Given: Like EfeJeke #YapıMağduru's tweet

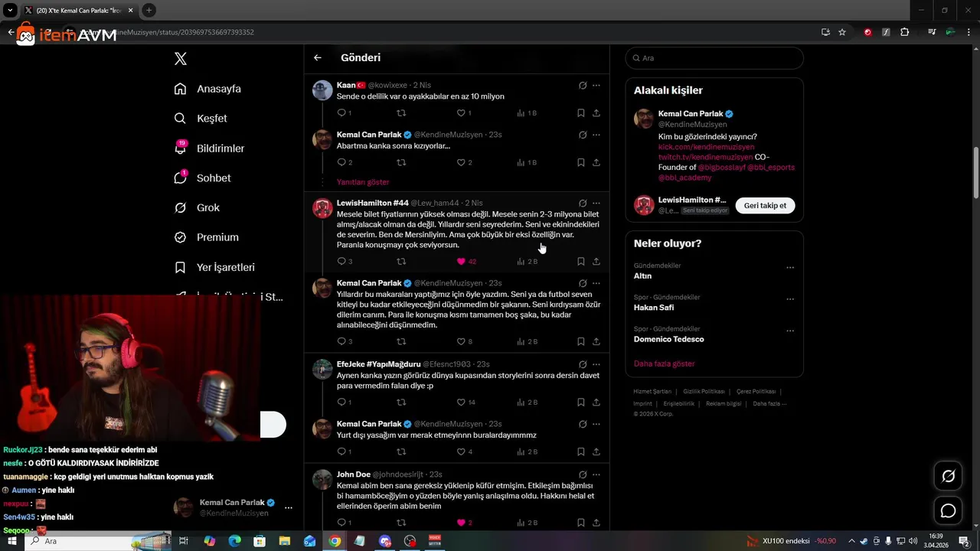Looking at the screenshot, I should pos(461,402).
